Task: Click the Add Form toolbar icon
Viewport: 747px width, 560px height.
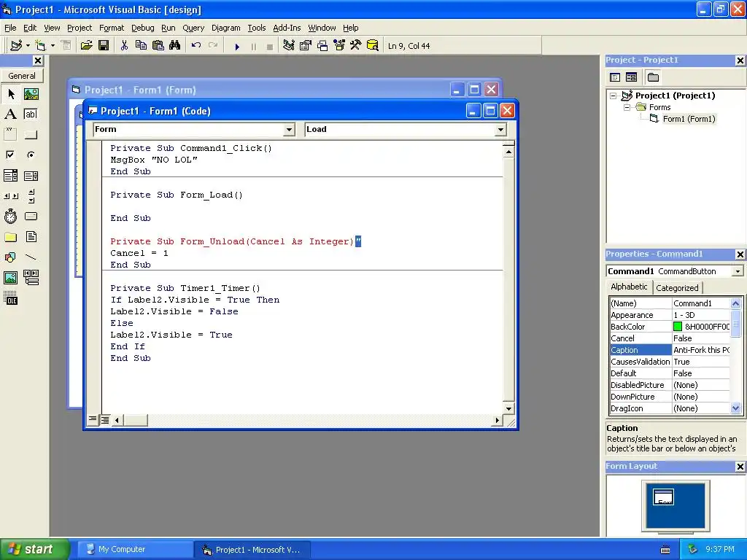Action: pos(41,45)
